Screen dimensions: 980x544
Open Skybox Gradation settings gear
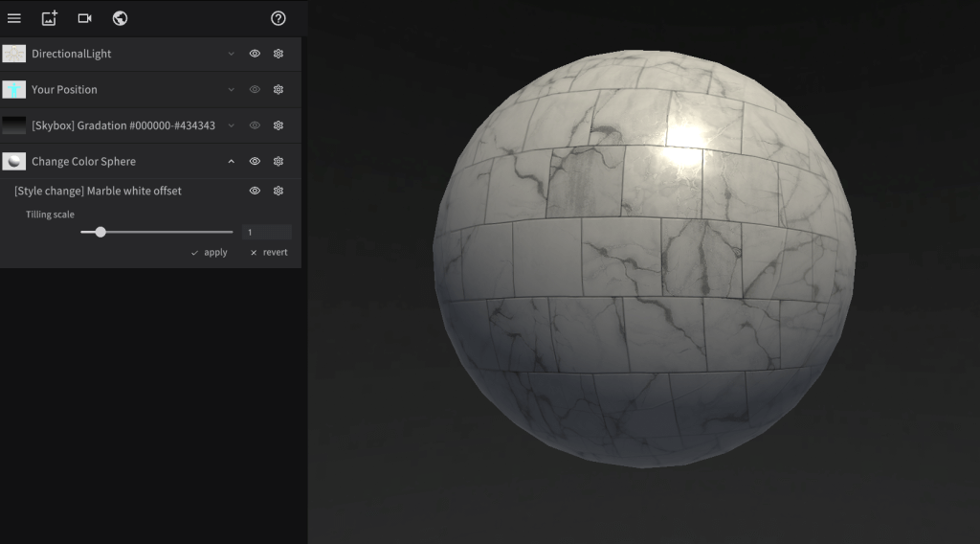(278, 125)
